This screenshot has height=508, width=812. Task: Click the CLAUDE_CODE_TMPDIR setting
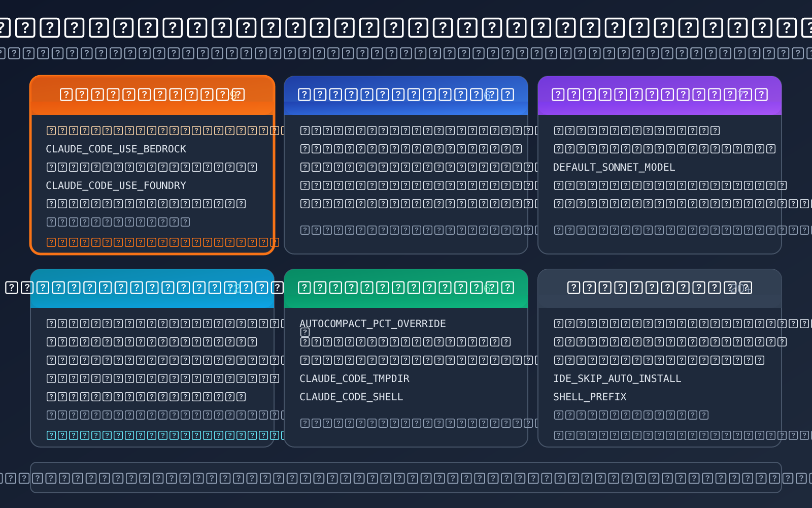[x=355, y=378]
